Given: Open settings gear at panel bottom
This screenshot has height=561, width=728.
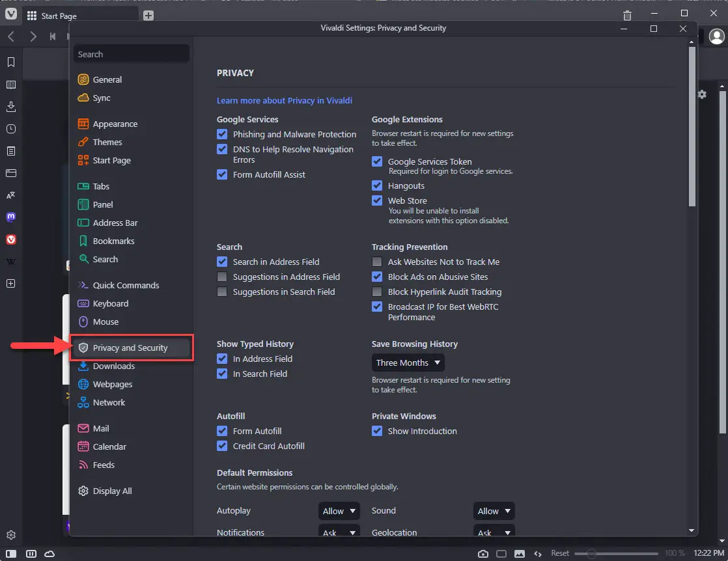Looking at the screenshot, I should coord(11,535).
